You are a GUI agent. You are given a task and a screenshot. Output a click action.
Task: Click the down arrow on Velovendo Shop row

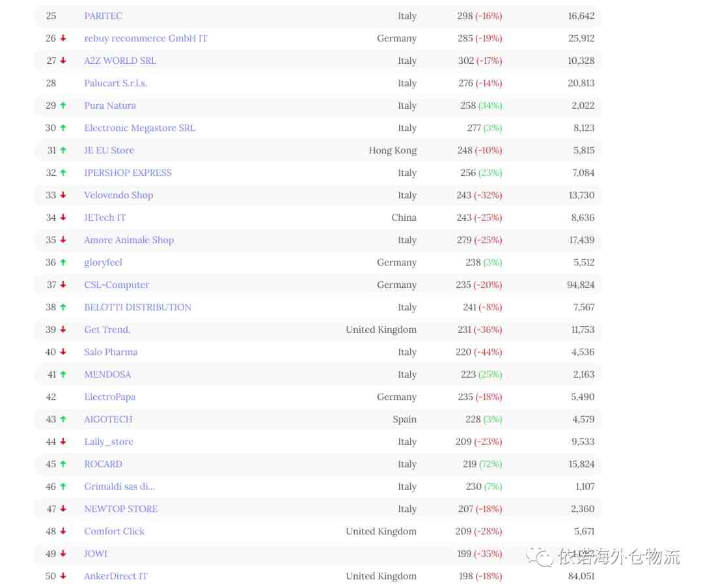click(63, 195)
